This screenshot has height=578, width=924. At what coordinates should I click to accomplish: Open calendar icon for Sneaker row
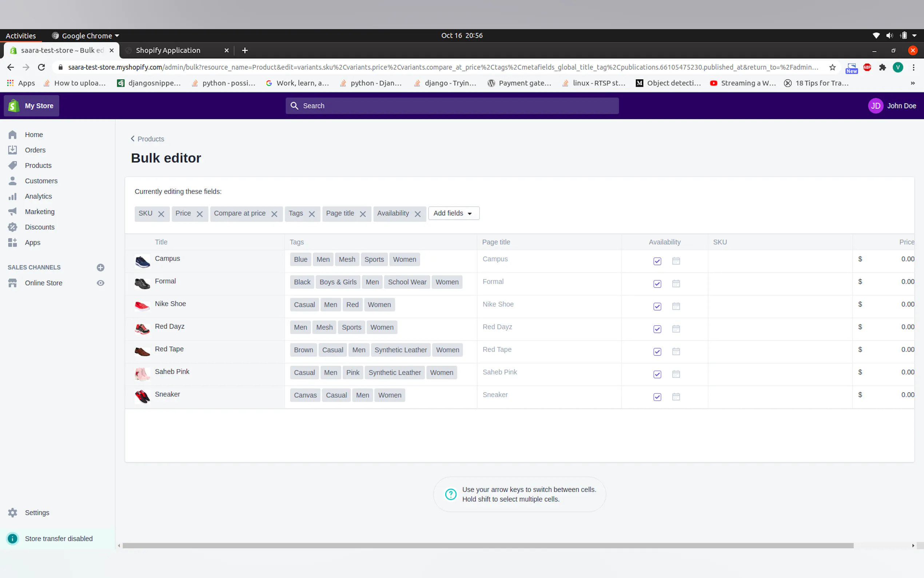click(x=676, y=397)
